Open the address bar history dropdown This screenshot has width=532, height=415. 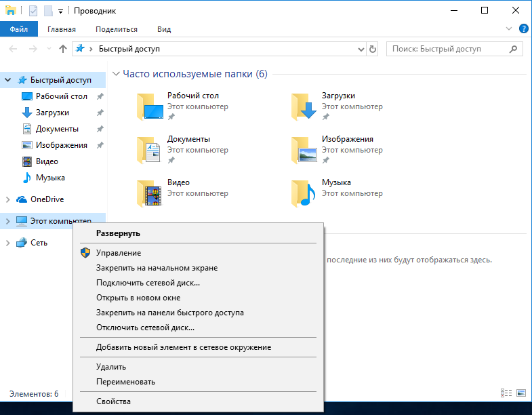(x=361, y=49)
